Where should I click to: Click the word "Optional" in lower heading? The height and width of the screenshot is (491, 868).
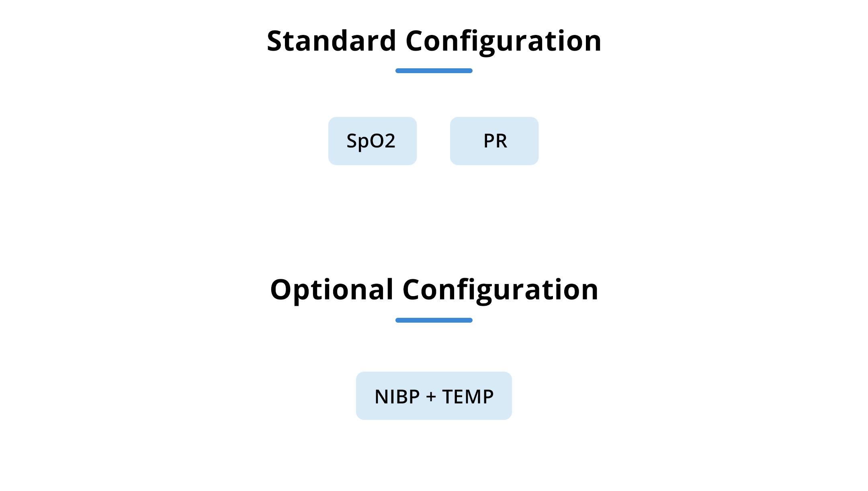pos(332,290)
